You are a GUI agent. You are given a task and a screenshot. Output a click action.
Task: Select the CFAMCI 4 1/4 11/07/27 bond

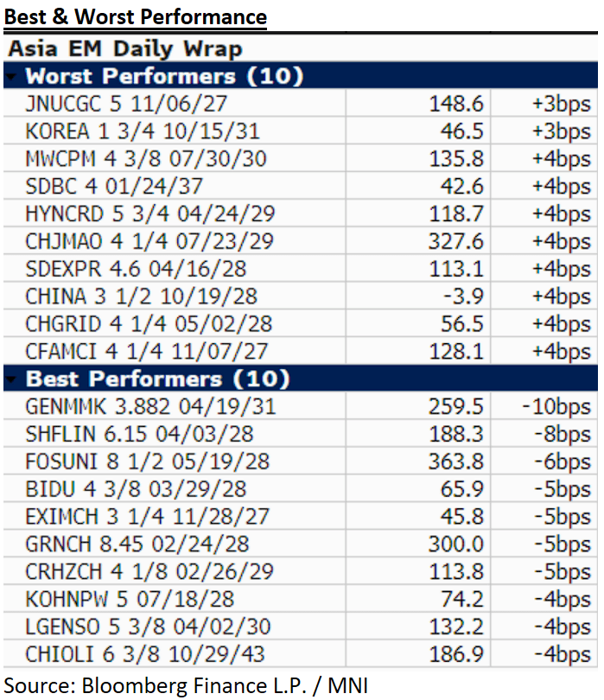point(147,352)
